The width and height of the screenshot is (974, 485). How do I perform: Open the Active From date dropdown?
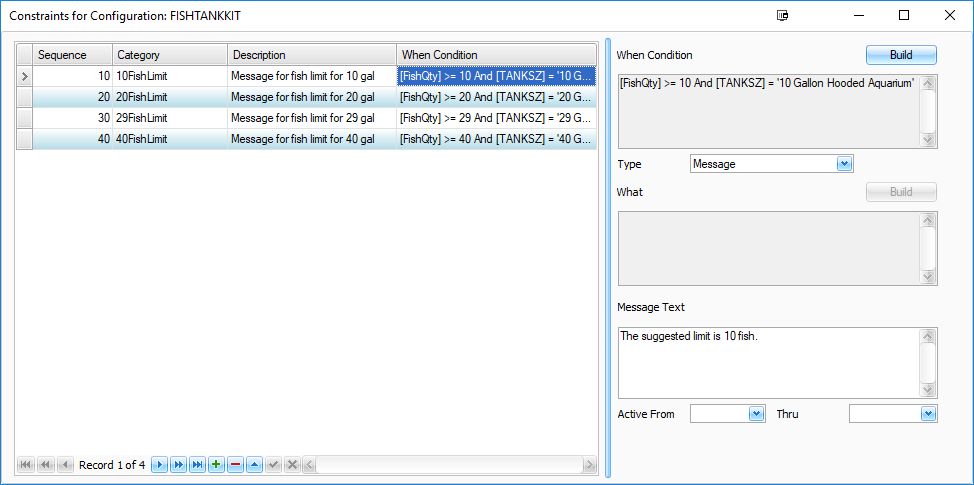click(756, 414)
